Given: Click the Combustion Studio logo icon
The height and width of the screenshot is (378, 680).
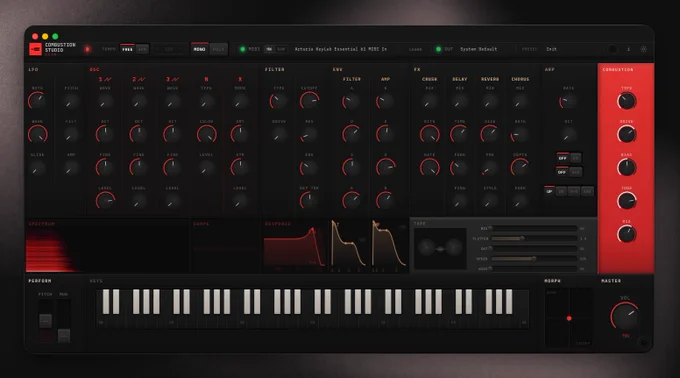Looking at the screenshot, I should [35, 49].
